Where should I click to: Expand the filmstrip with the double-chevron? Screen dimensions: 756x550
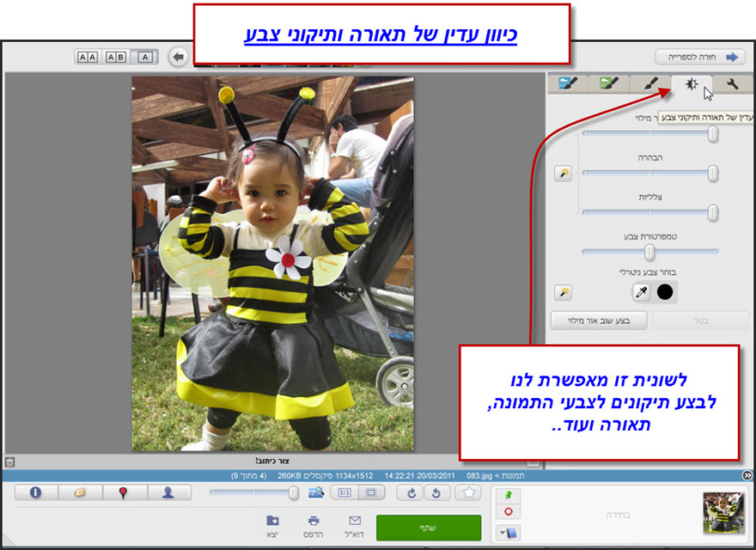[x=748, y=474]
